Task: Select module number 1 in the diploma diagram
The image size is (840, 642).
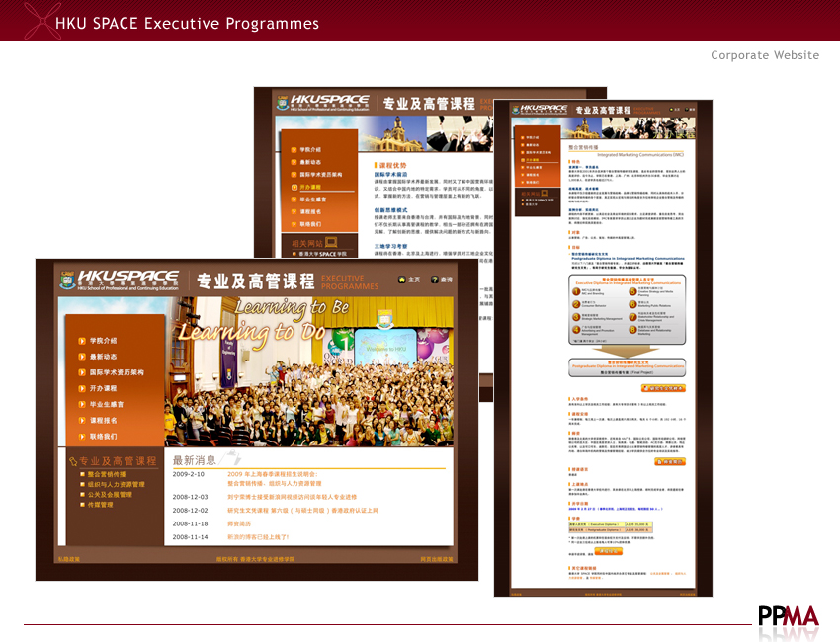Action: pyautogui.click(x=576, y=291)
